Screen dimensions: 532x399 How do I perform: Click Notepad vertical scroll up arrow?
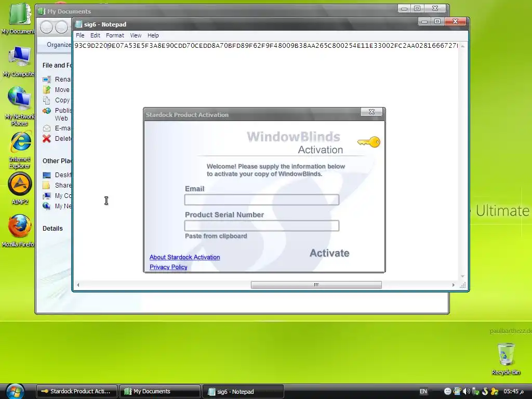tap(463, 46)
